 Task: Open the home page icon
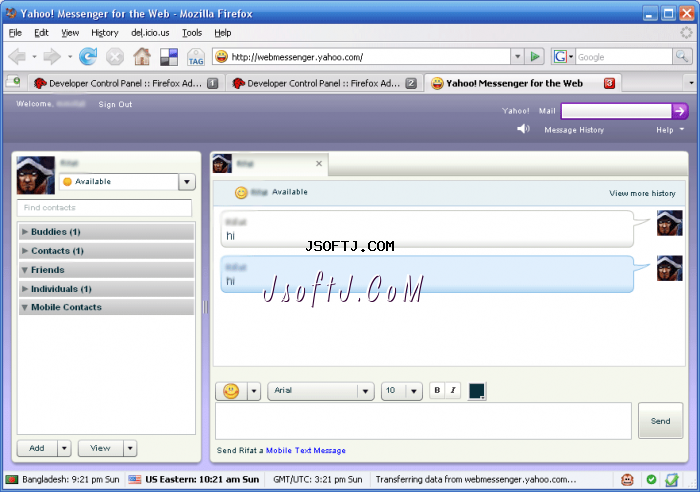coord(142,57)
